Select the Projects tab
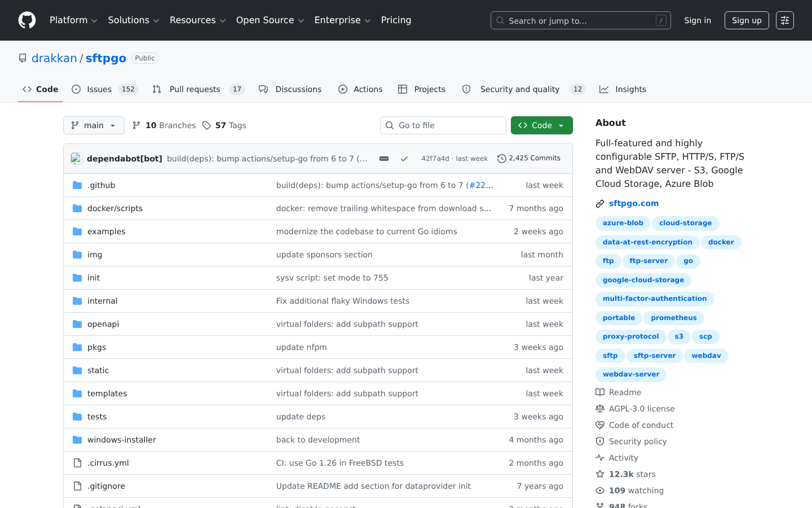This screenshot has height=508, width=812. pyautogui.click(x=422, y=89)
